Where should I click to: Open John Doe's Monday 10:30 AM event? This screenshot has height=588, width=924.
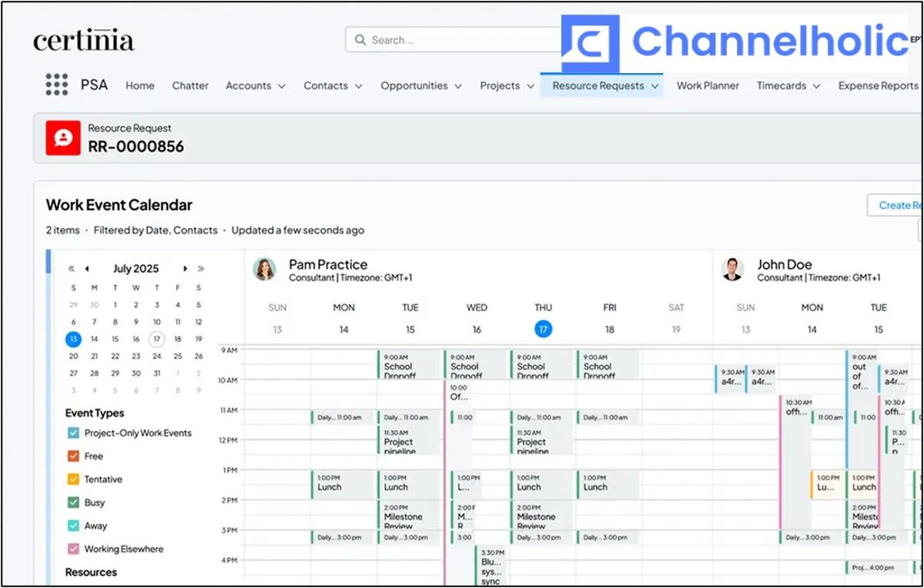click(795, 462)
